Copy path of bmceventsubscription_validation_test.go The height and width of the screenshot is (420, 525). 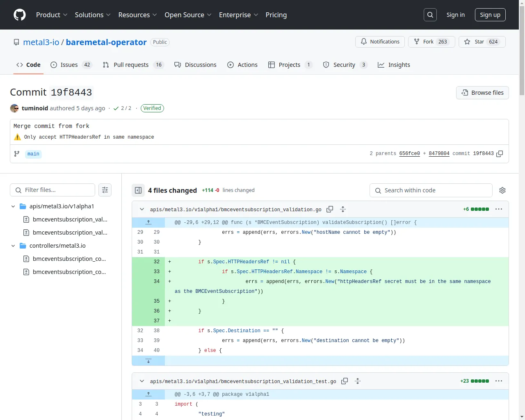pos(345,381)
